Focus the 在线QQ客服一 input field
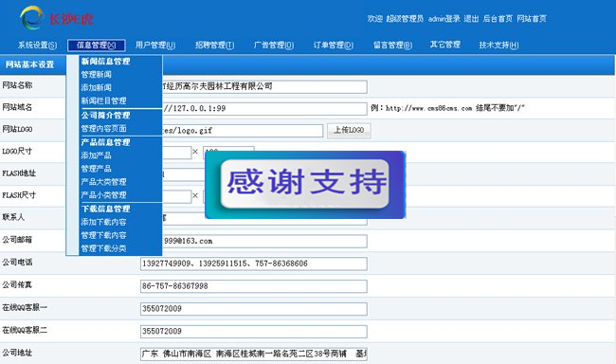Image resolution: width=616 pixels, height=364 pixels. point(254,309)
